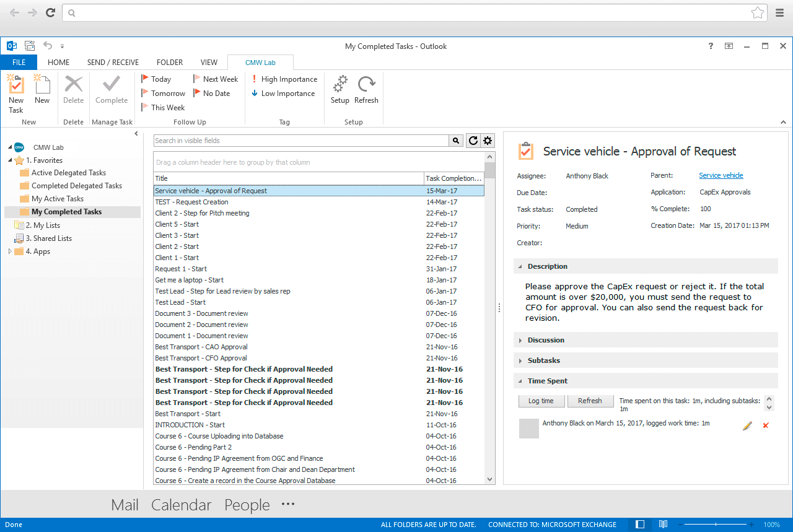This screenshot has width=793, height=532.
Task: Click browser back arrow
Action: (x=14, y=12)
